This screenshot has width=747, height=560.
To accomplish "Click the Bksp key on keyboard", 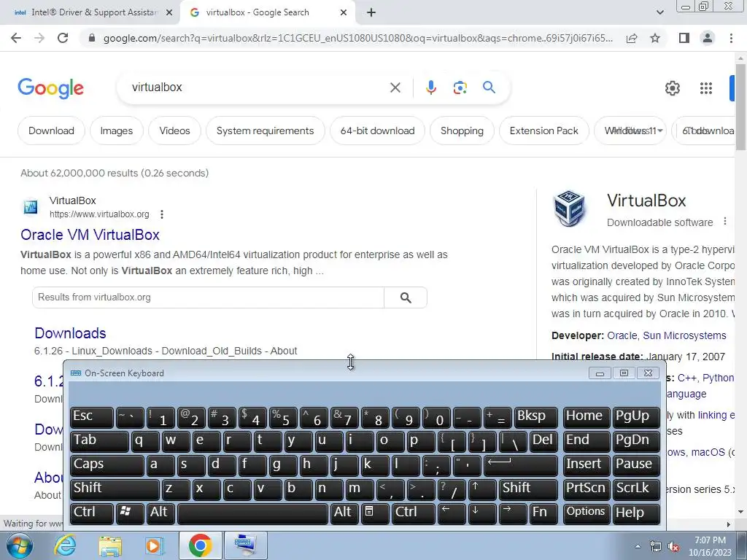I will click(535, 417).
